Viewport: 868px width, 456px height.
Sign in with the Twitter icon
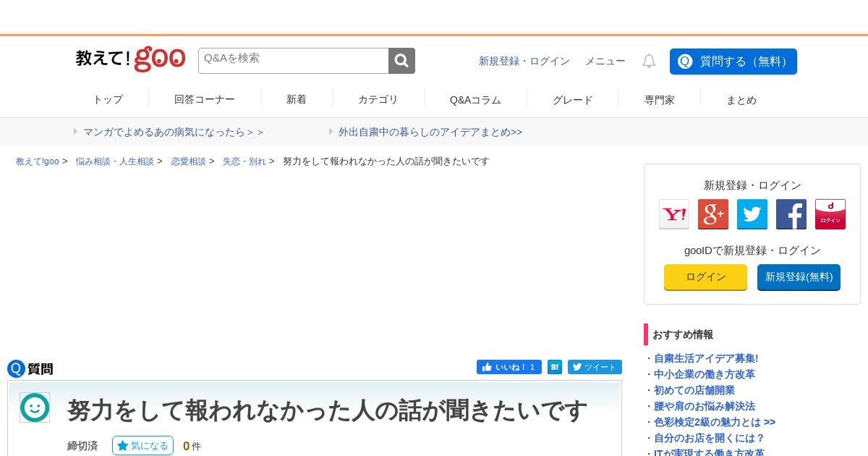[752, 214]
